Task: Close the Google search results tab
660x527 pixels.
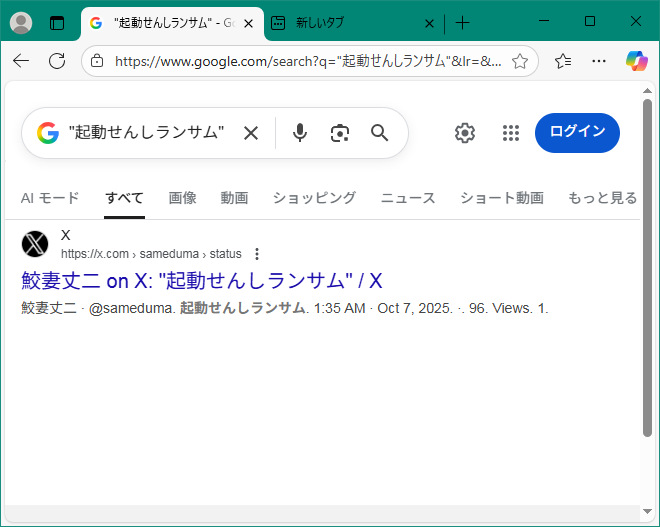Action: point(248,24)
